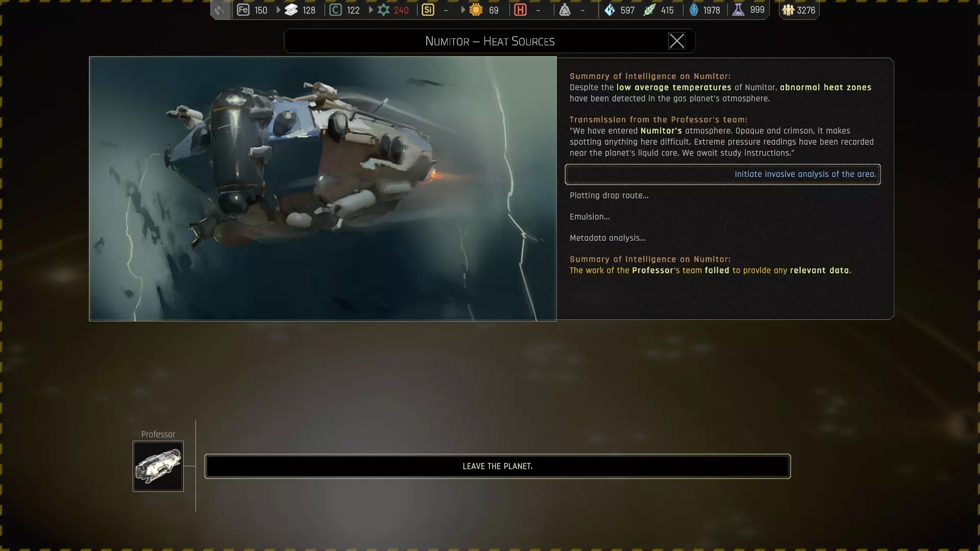Click the gear components resource icon
980x551 pixels.
[383, 10]
